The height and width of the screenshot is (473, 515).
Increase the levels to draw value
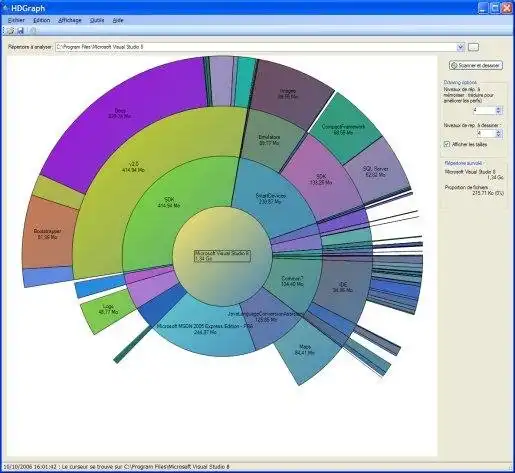coord(498,132)
